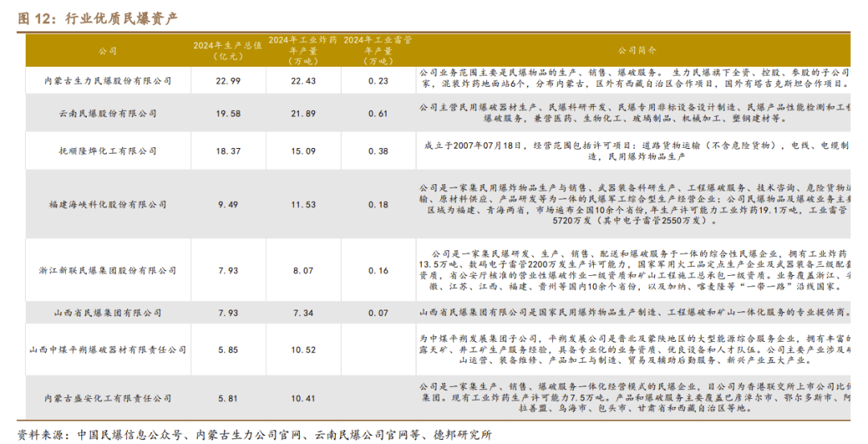The width and height of the screenshot is (868, 444).
Task: Click the 公司简介 column header
Action: click(637, 51)
